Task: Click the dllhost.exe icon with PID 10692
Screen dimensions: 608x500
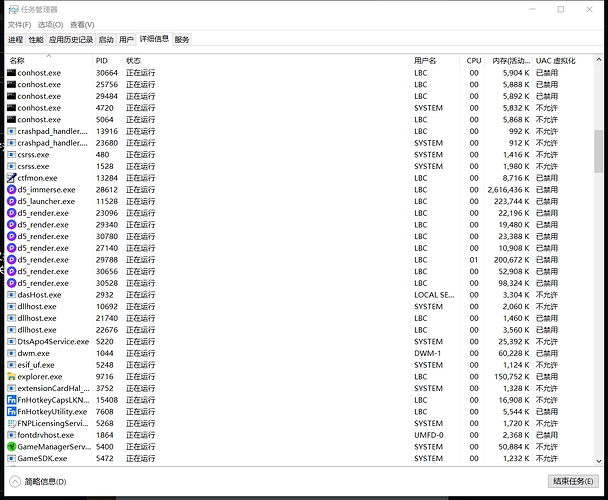Action: click(x=11, y=306)
